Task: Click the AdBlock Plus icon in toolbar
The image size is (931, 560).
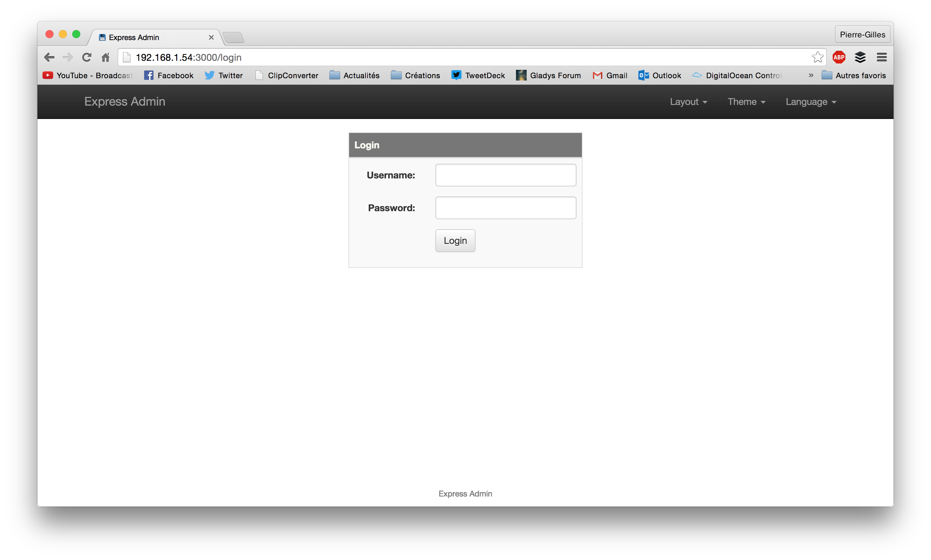Action: (839, 57)
